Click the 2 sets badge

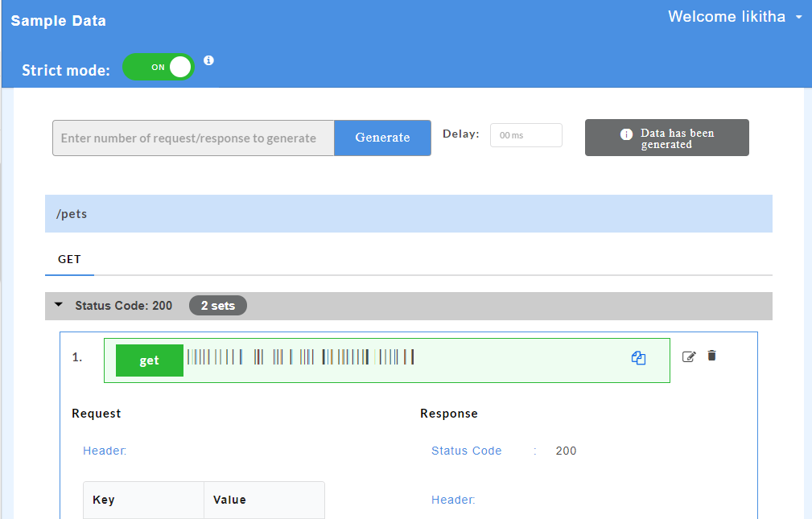217,305
